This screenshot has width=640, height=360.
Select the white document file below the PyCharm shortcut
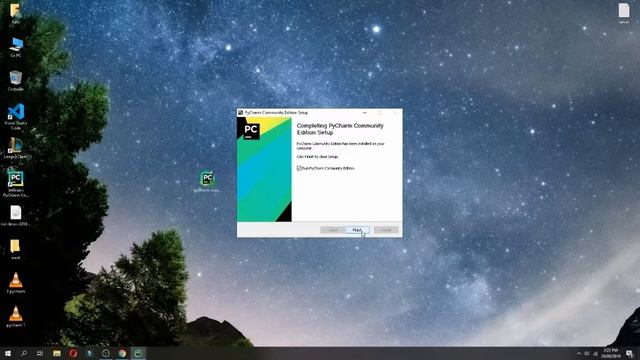(16, 216)
